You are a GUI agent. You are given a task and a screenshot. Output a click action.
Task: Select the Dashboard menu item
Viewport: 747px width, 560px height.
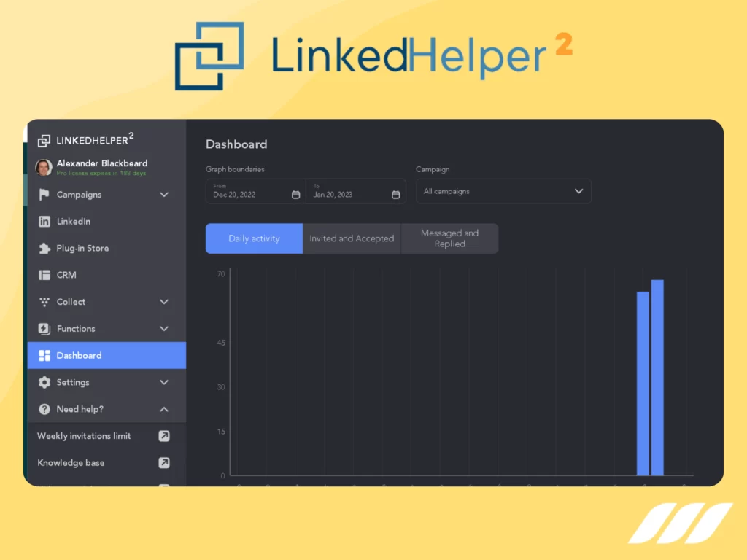pyautogui.click(x=107, y=355)
